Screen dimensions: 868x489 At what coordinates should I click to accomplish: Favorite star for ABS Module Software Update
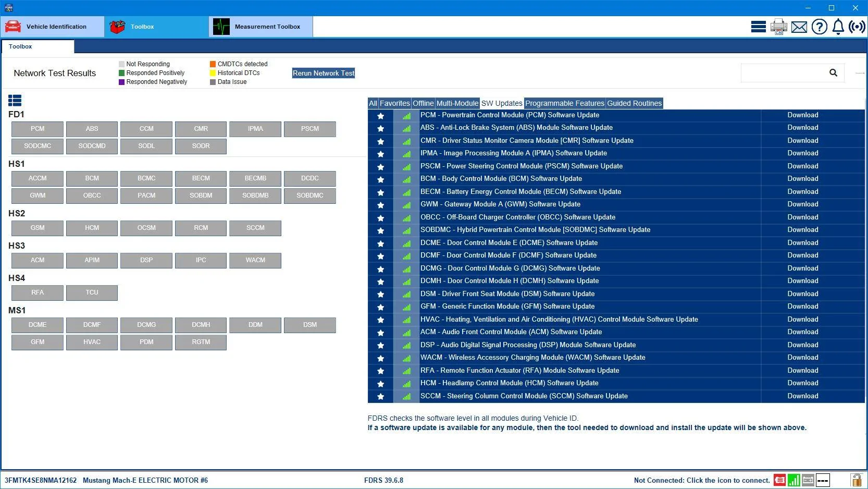pos(381,128)
